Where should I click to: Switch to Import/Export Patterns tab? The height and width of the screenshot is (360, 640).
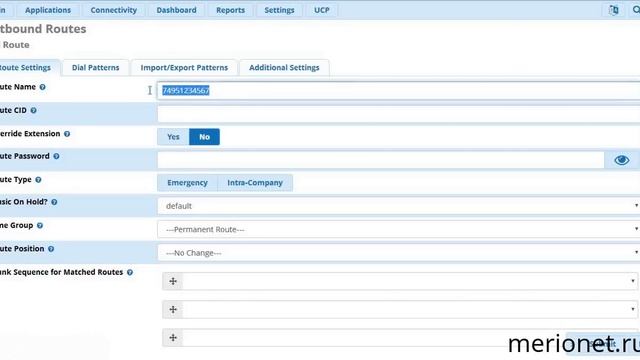pyautogui.click(x=184, y=67)
